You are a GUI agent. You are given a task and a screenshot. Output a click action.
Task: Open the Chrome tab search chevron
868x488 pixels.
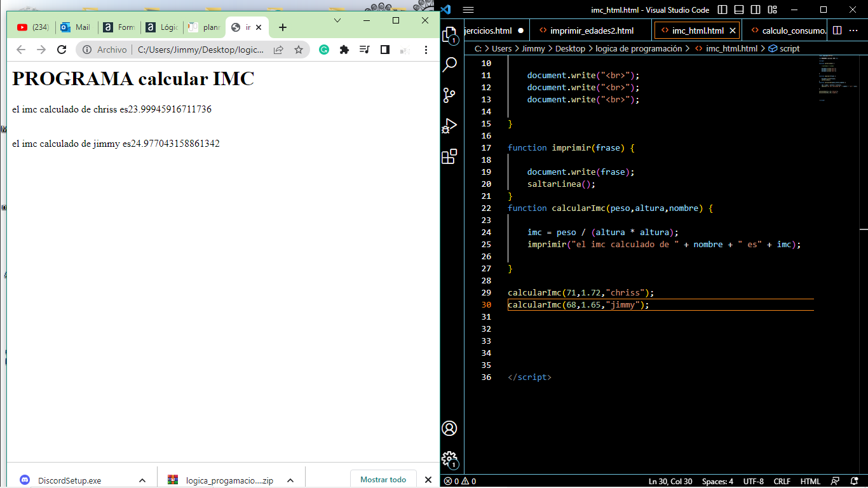[337, 20]
